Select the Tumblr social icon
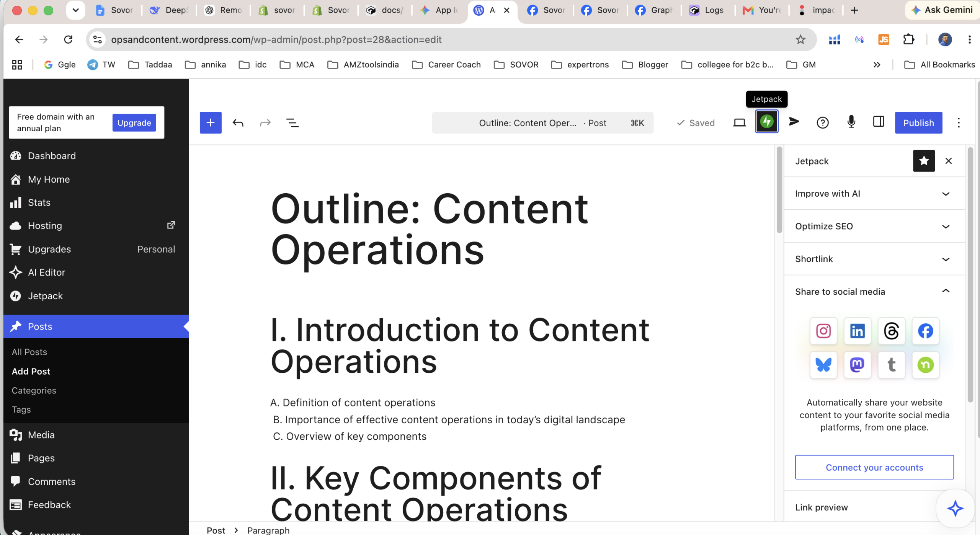980x535 pixels. coord(892,365)
